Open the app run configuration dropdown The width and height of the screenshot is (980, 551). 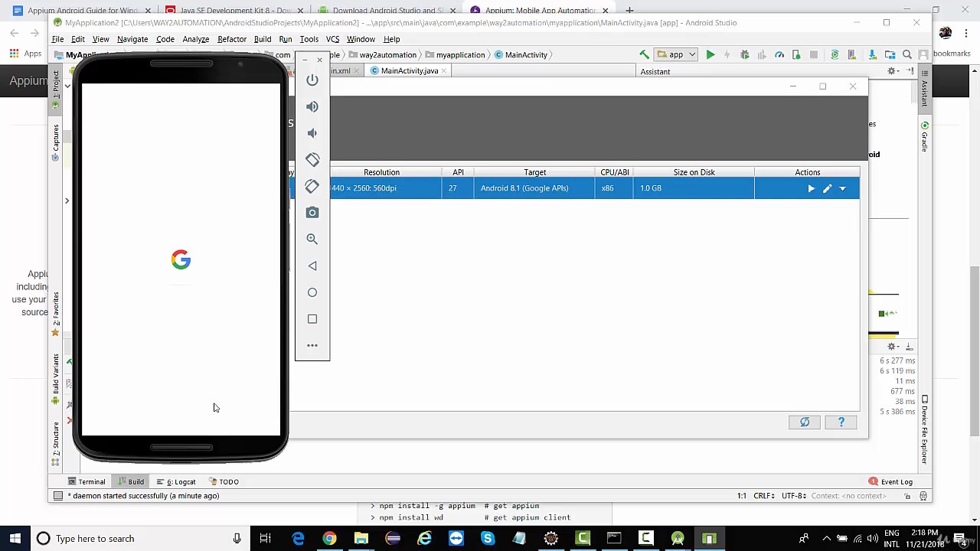click(675, 54)
